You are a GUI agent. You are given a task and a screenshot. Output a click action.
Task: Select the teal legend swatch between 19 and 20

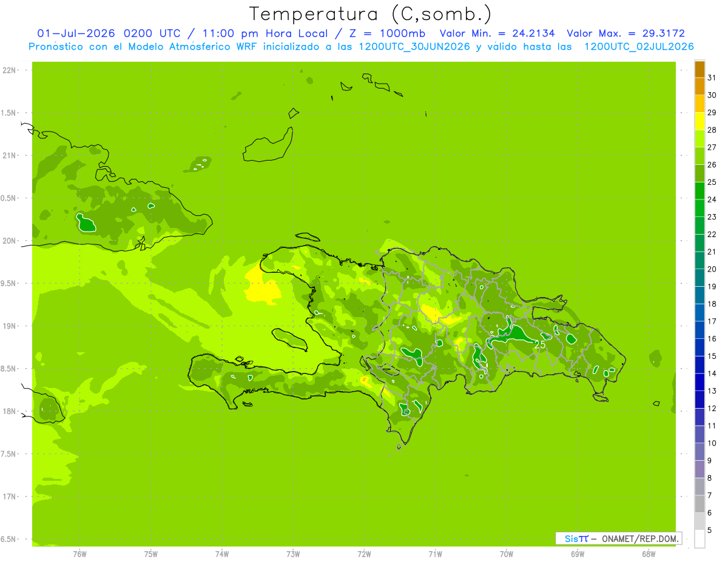point(699,278)
